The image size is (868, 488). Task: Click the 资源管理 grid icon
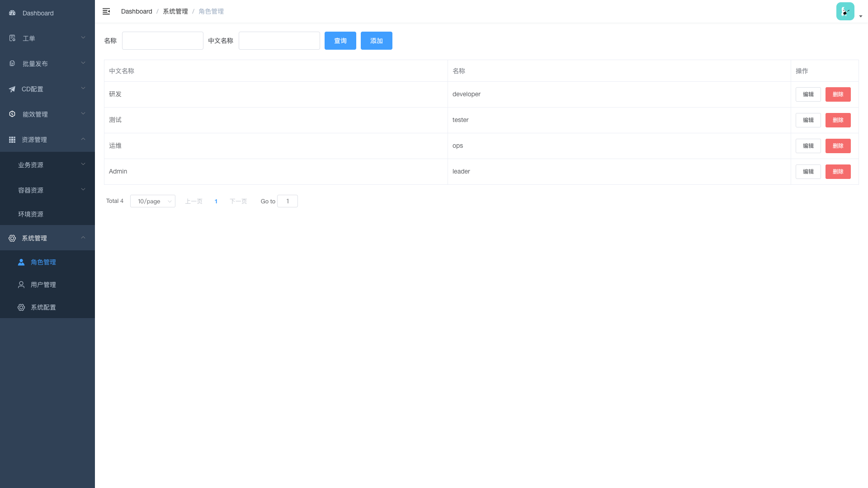pyautogui.click(x=12, y=140)
